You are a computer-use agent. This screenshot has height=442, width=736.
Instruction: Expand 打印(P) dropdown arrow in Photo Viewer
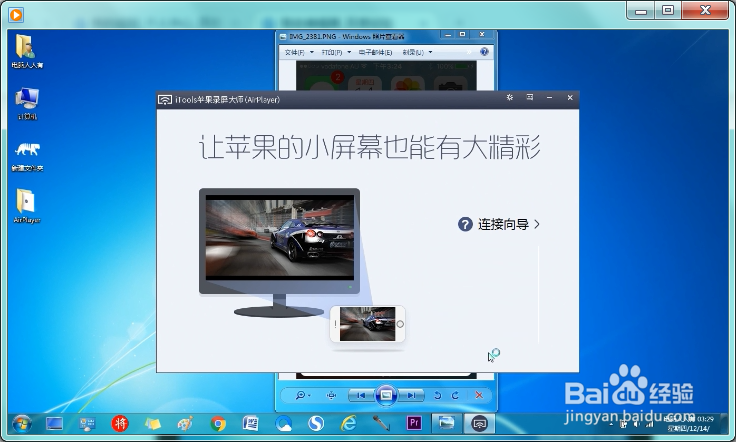[x=349, y=52]
